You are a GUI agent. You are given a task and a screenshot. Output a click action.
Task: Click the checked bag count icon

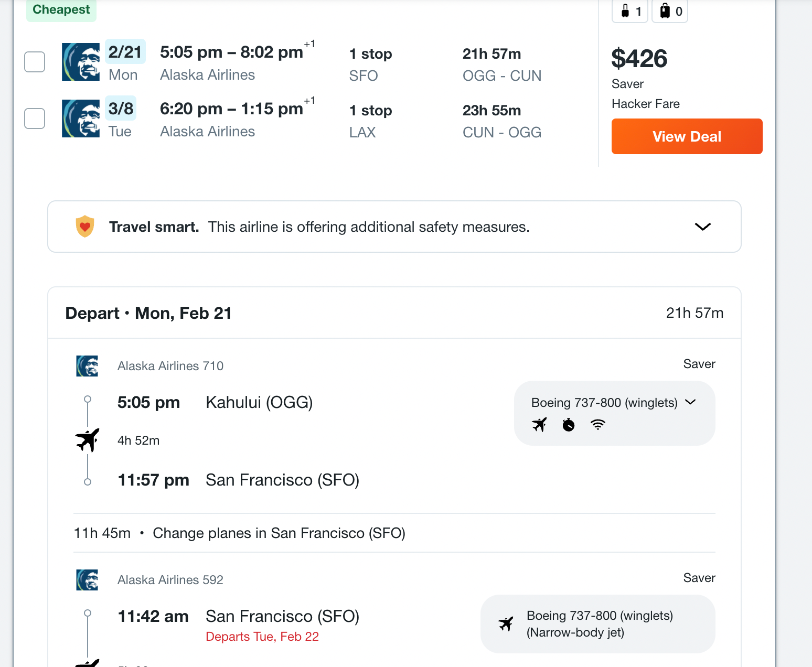(665, 11)
